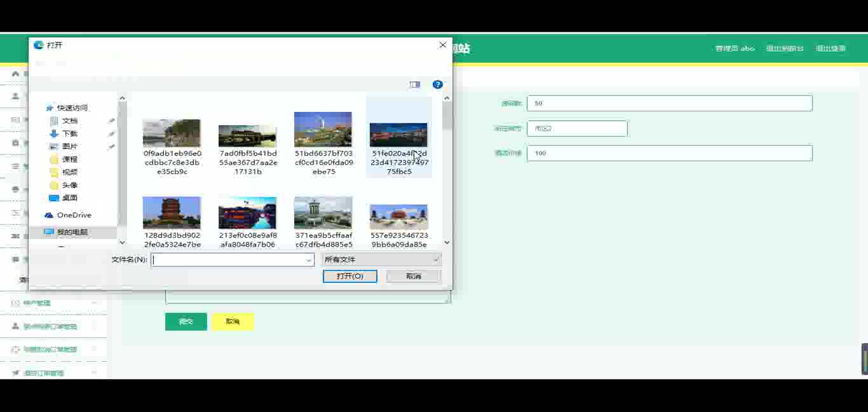The image size is (868, 412).
Task: Click the input field containing 50
Action: [x=670, y=103]
